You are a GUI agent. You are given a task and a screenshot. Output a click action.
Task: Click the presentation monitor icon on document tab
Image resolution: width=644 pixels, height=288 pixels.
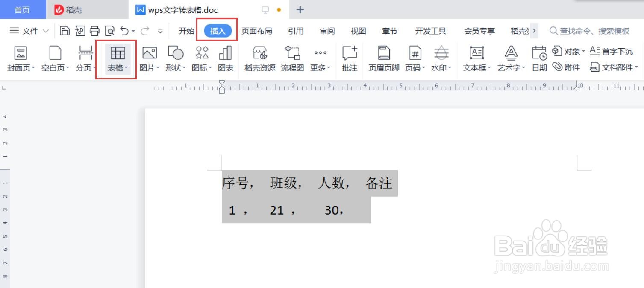click(265, 9)
